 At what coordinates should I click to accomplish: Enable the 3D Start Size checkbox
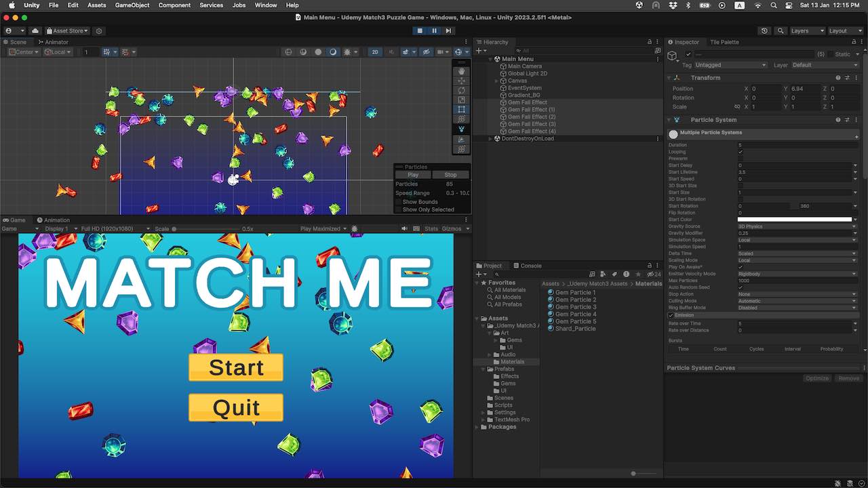click(x=741, y=186)
